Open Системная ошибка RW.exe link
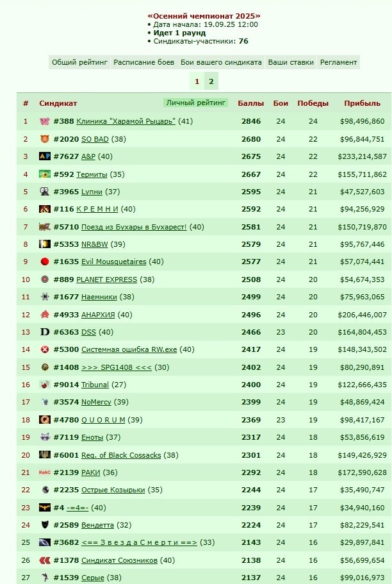Screen dimensions: 392x584 tap(129, 349)
